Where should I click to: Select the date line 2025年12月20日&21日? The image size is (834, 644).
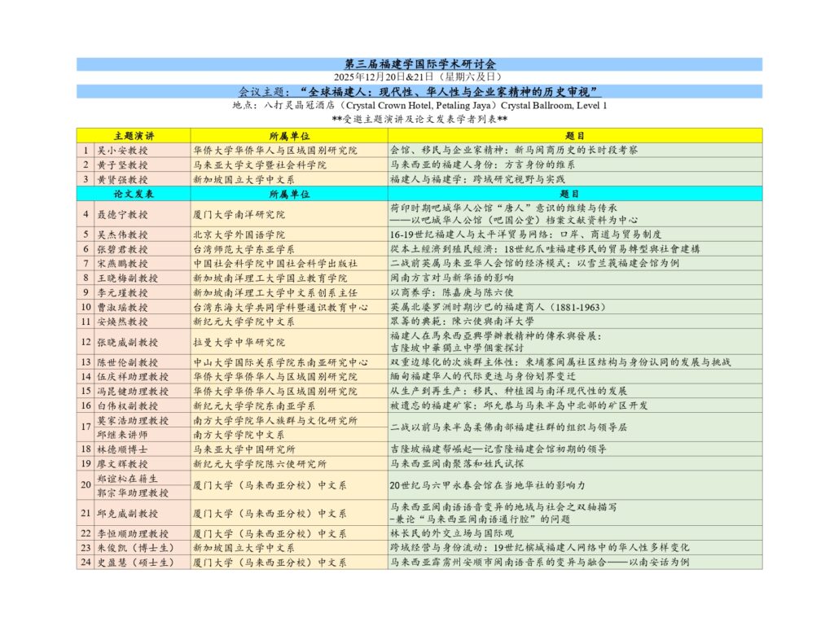point(419,77)
